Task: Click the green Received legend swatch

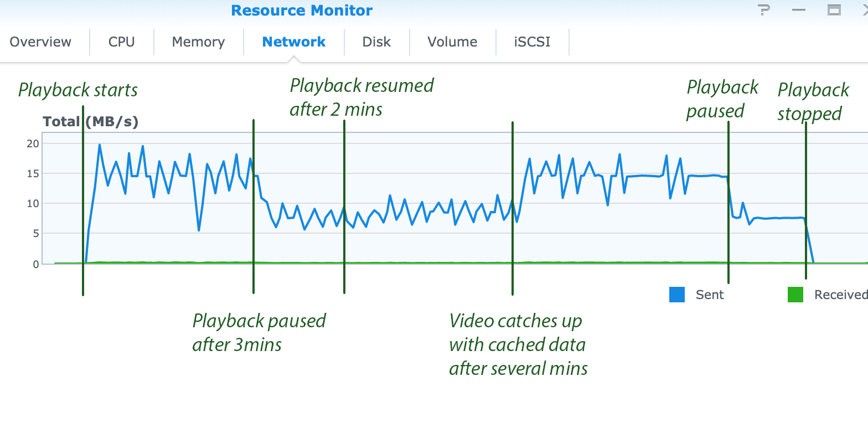Action: tap(795, 295)
